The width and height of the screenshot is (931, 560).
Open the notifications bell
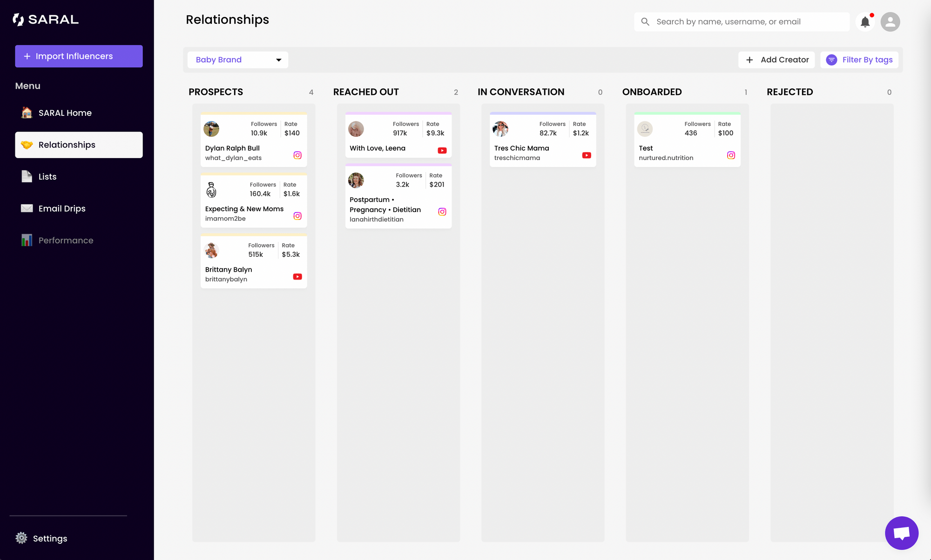(865, 21)
